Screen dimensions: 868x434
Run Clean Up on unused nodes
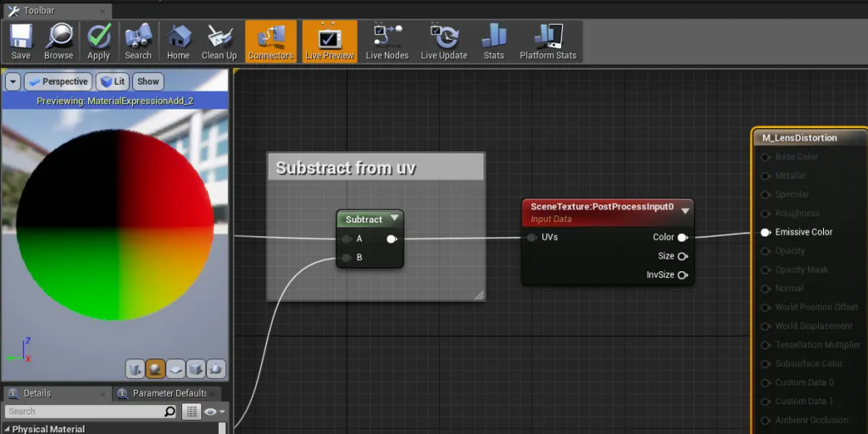220,42
